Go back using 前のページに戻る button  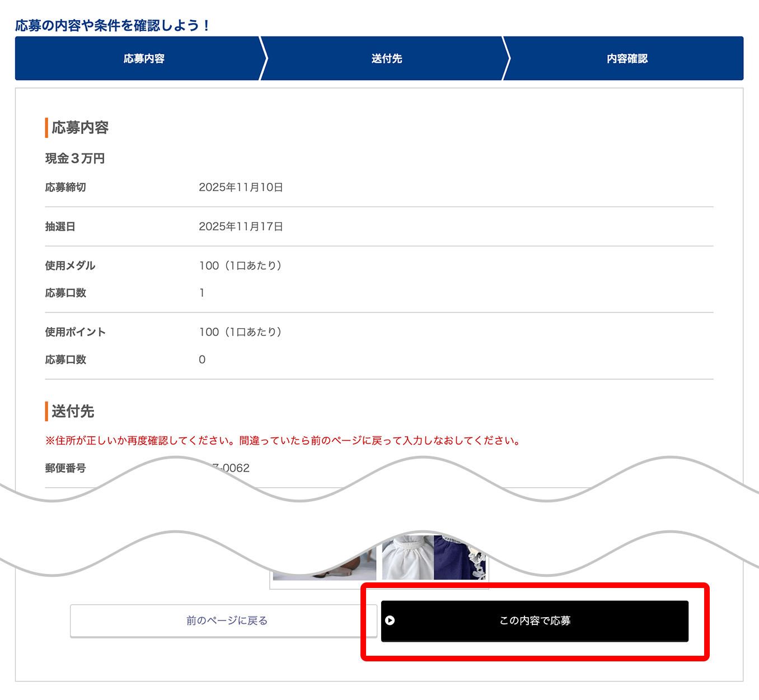coord(227,621)
